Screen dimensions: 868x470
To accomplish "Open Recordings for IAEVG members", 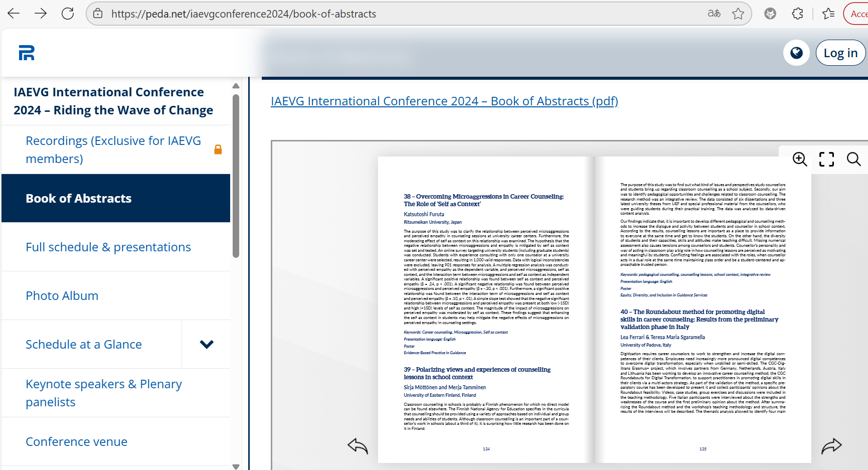I will pyautogui.click(x=113, y=149).
